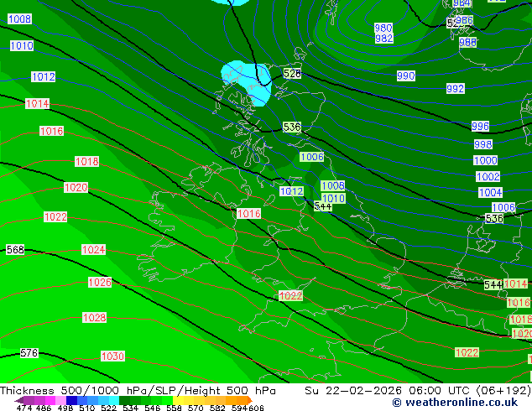Click the 988 isobar label
The height and width of the screenshot is (411, 532).
[468, 43]
